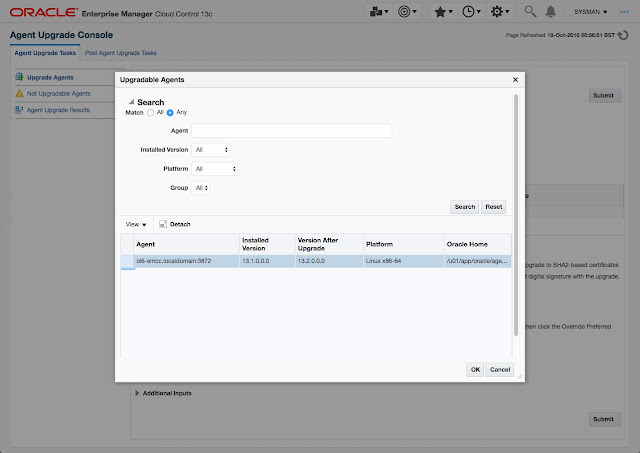Viewport: 640px width, 453px height.
Task: Collapse the Search section triangle
Action: pos(131,102)
